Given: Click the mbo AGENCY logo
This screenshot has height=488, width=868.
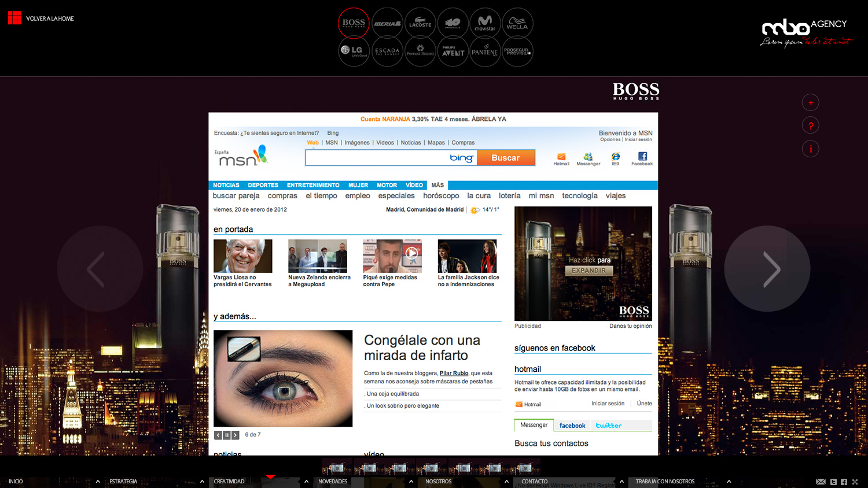Looking at the screenshot, I should [x=806, y=32].
